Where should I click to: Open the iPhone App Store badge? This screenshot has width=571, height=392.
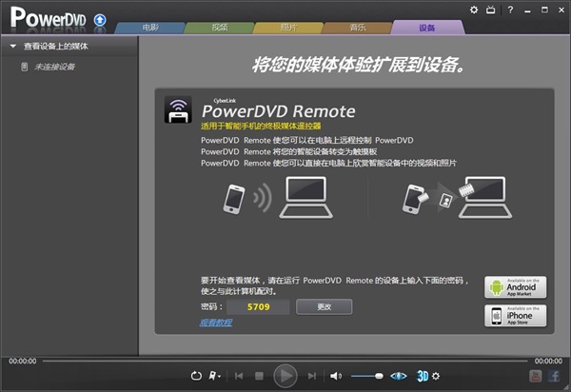tap(515, 316)
